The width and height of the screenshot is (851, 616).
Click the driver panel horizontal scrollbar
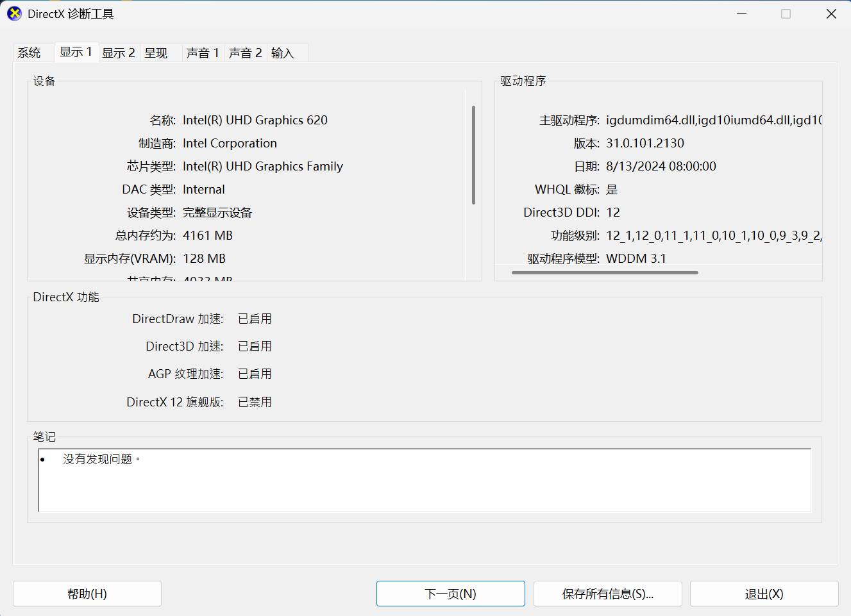click(605, 272)
